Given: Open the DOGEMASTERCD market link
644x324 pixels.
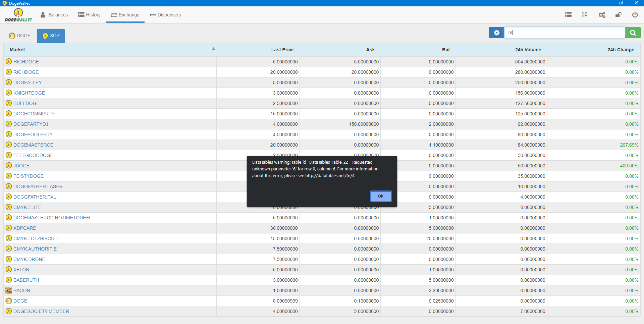Looking at the screenshot, I should (34, 145).
